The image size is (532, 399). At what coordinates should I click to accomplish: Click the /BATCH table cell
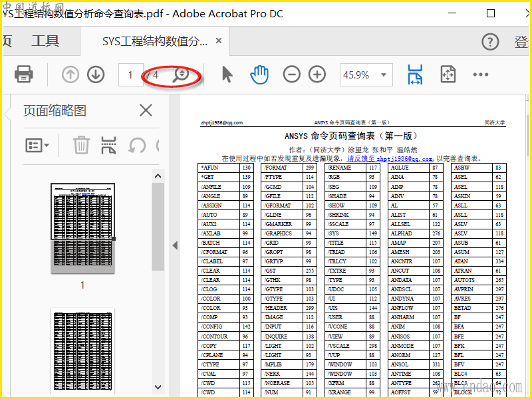pos(219,243)
